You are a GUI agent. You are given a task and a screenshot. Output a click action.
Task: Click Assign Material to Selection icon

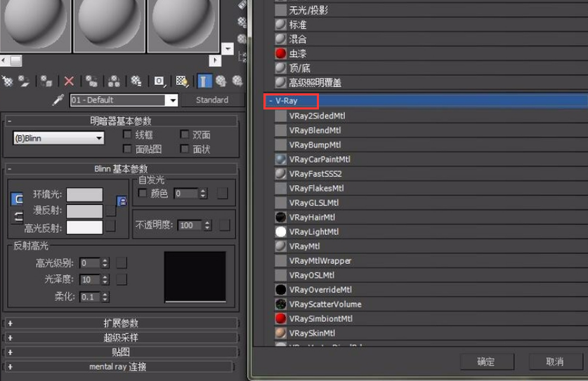click(x=46, y=81)
